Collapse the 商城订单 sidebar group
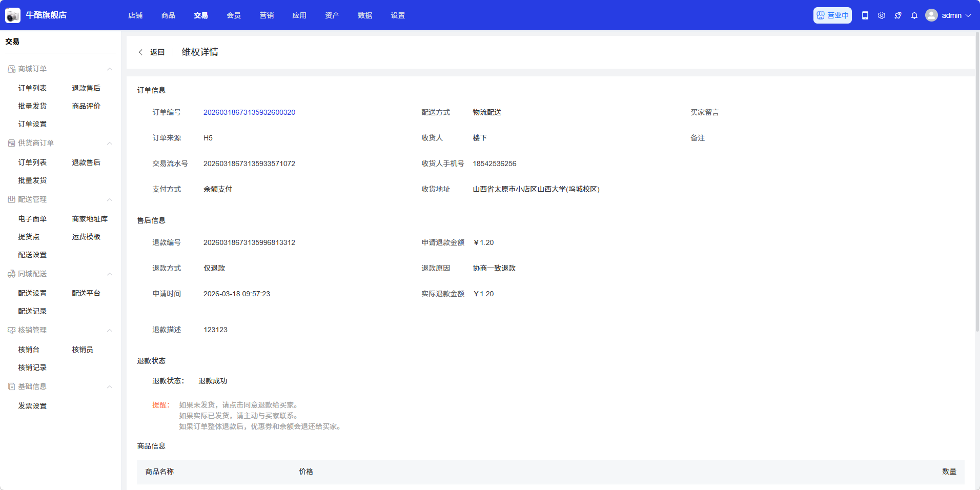The image size is (980, 490). pos(110,69)
